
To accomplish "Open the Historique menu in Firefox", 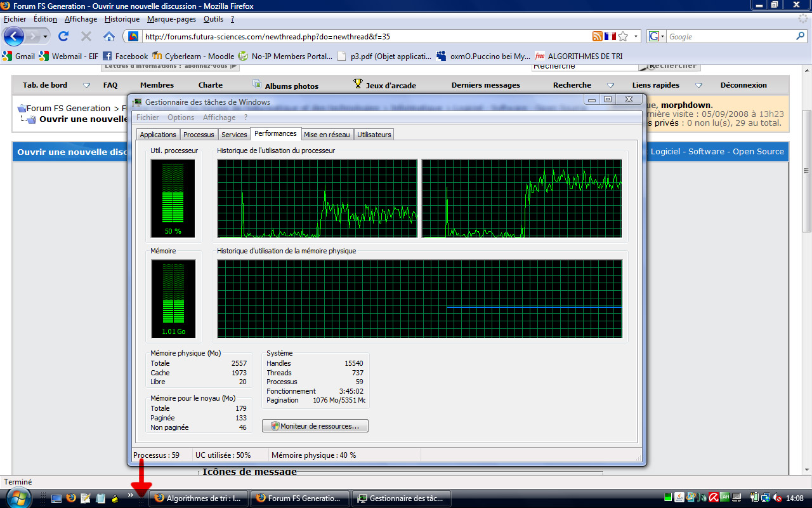I will [x=122, y=19].
